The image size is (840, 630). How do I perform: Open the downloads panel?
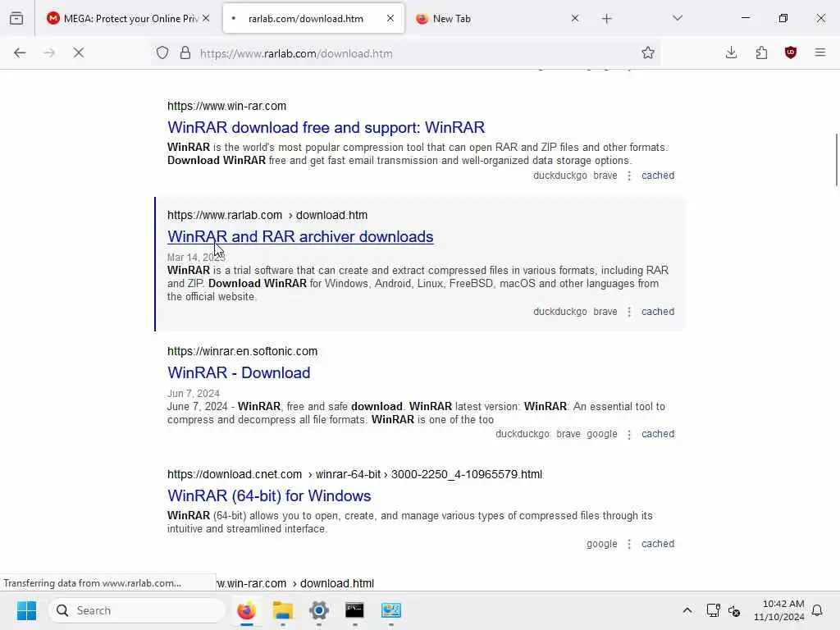pos(731,52)
